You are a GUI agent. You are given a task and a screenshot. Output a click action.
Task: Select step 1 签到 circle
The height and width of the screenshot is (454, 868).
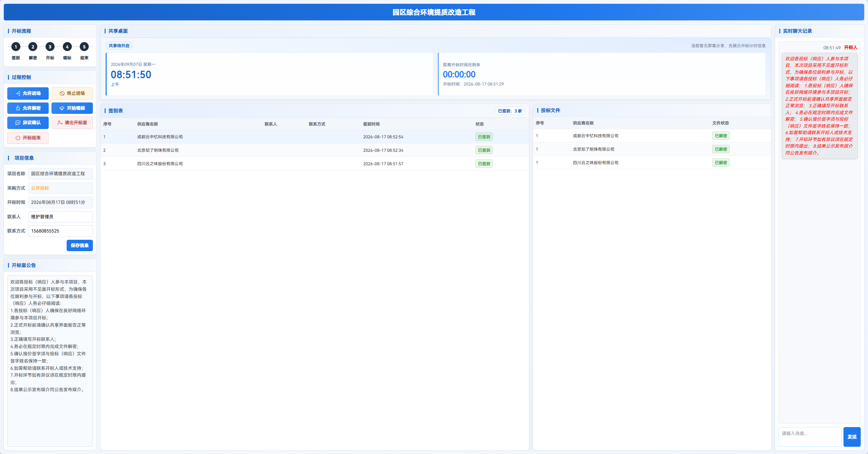pyautogui.click(x=16, y=47)
